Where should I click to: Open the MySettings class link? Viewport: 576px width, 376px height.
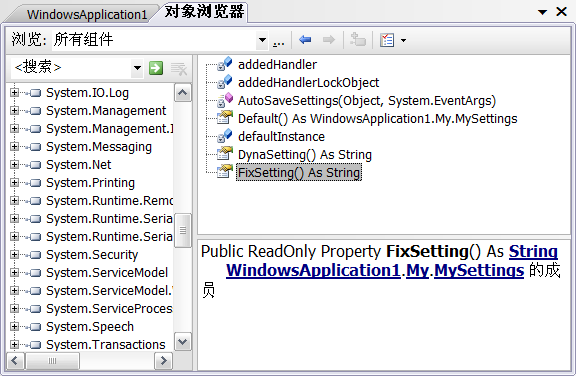pyautogui.click(x=479, y=271)
